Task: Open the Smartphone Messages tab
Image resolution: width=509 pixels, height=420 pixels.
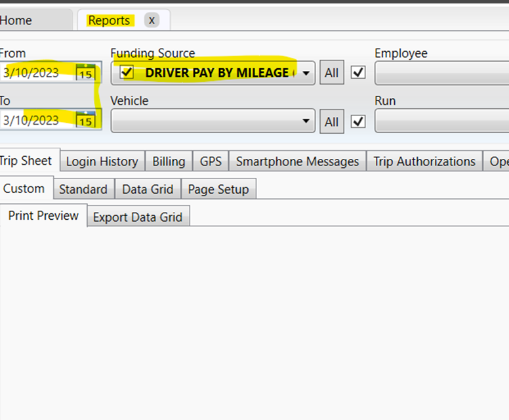Action: pyautogui.click(x=297, y=161)
